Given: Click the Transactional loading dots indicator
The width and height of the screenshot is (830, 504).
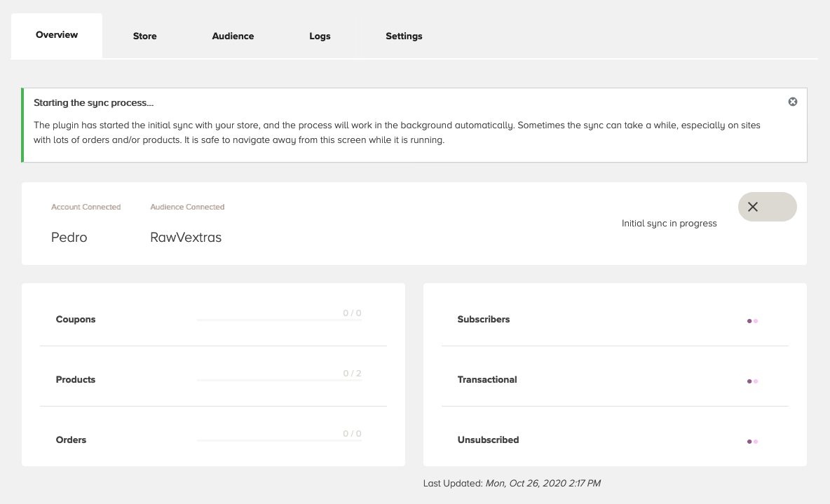Looking at the screenshot, I should [752, 381].
